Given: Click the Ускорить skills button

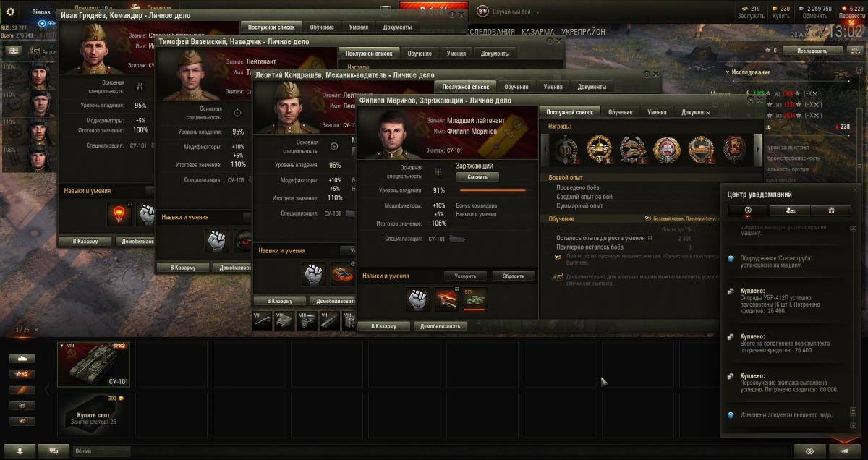Looking at the screenshot, I should pyautogui.click(x=466, y=276).
